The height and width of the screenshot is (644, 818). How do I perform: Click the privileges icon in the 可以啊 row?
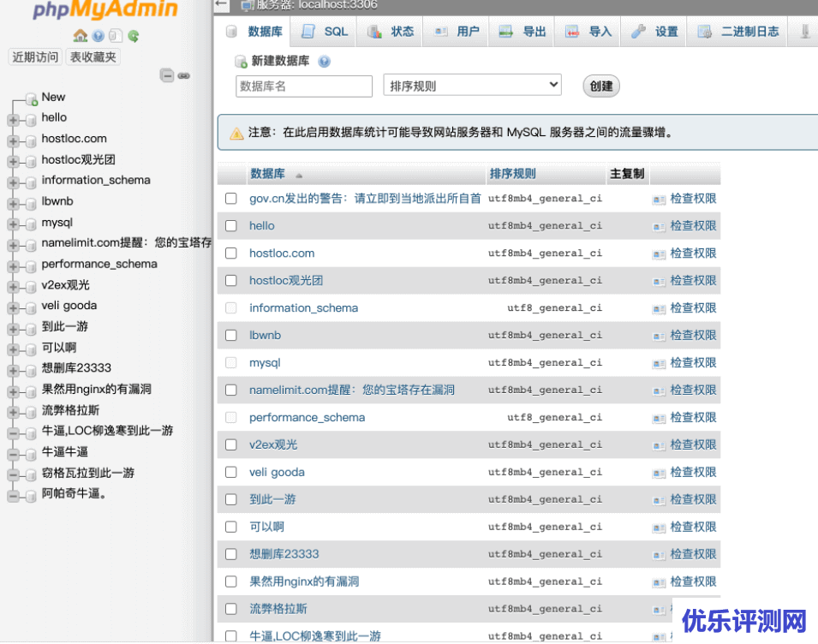(659, 528)
